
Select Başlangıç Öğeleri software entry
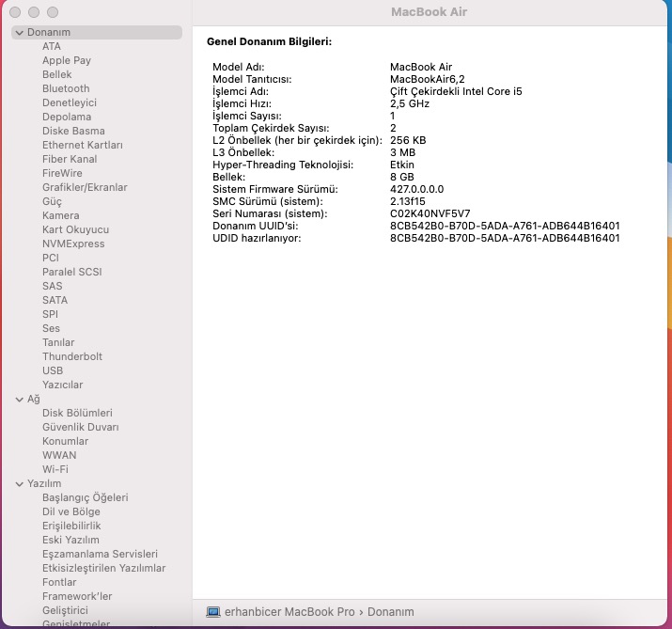click(85, 497)
